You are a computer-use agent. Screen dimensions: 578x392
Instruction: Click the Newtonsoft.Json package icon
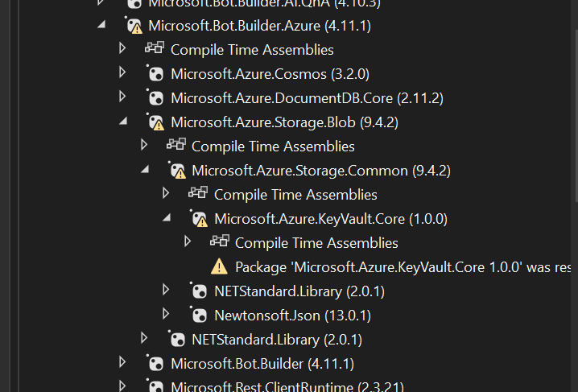[198, 315]
